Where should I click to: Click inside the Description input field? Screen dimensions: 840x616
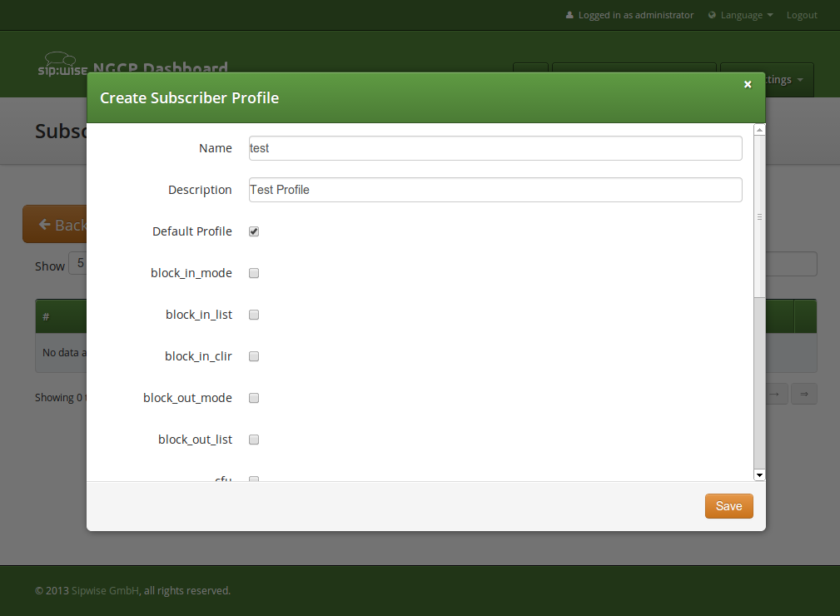495,190
